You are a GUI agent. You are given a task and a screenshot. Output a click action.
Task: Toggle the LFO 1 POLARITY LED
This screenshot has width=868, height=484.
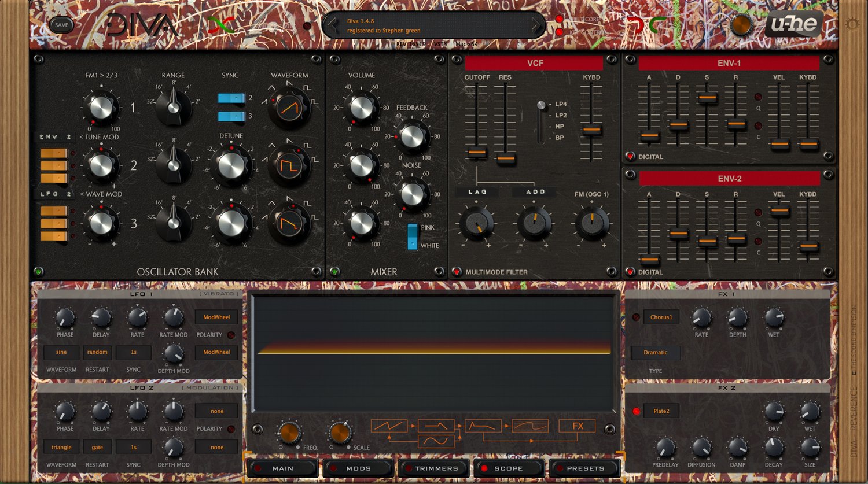tap(231, 335)
